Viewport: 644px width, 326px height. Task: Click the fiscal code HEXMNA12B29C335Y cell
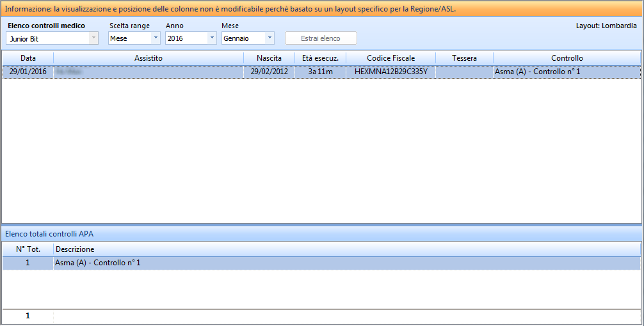[390, 72]
